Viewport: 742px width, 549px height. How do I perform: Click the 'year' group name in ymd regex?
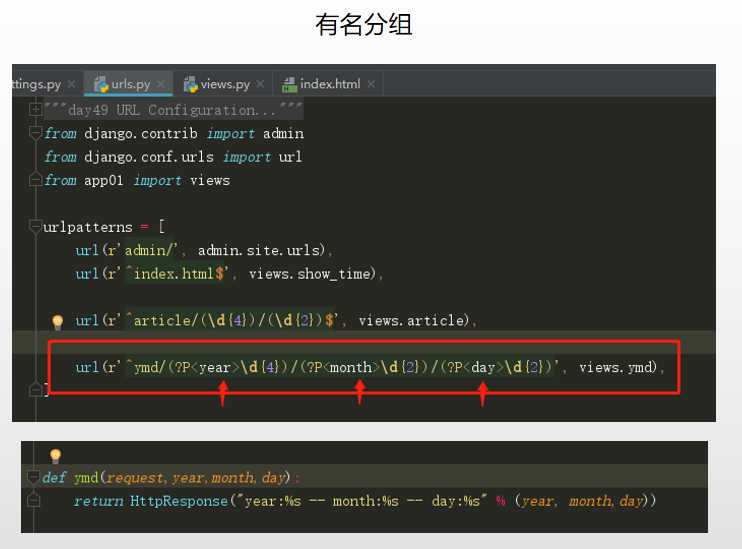click(x=214, y=367)
